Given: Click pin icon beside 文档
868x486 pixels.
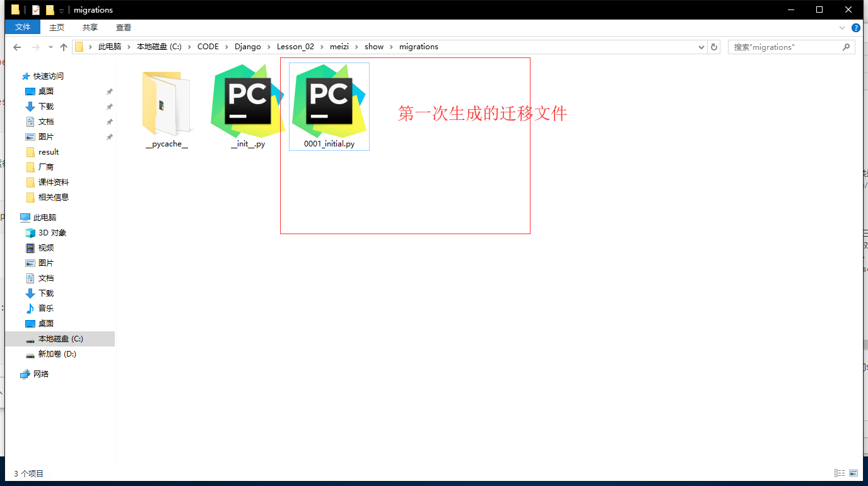Looking at the screenshot, I should click(109, 122).
